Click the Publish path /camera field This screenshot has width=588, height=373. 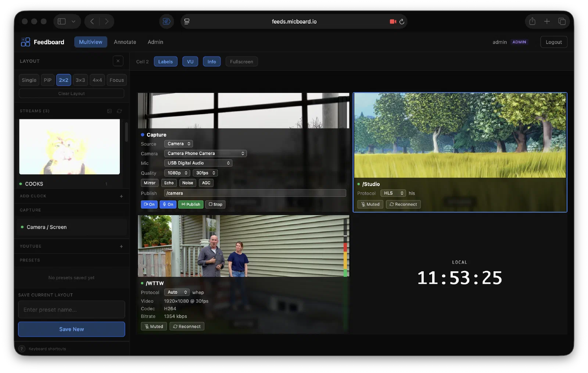255,193
